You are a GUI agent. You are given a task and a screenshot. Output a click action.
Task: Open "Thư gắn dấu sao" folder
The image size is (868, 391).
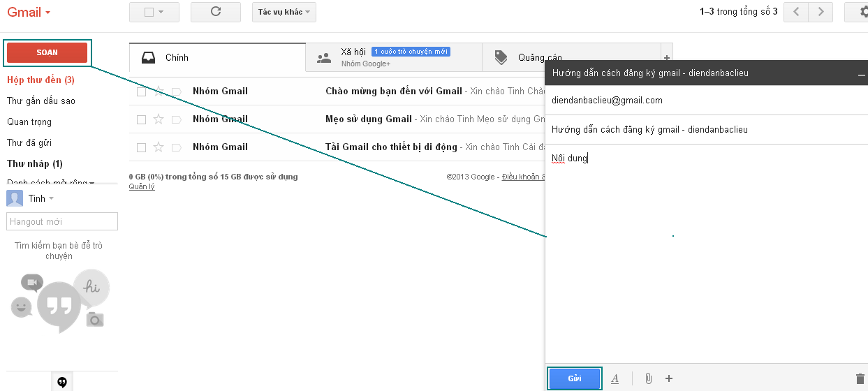click(x=41, y=101)
